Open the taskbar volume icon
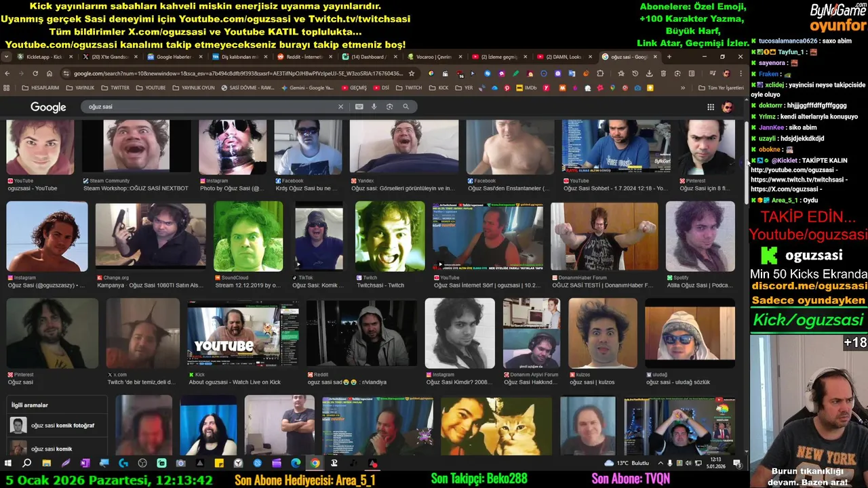This screenshot has width=868, height=488. point(688,463)
